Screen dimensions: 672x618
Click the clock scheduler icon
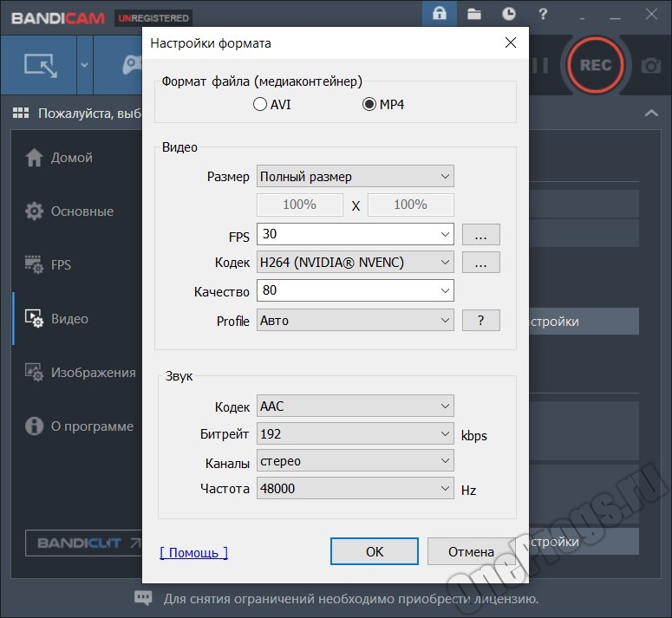508,14
